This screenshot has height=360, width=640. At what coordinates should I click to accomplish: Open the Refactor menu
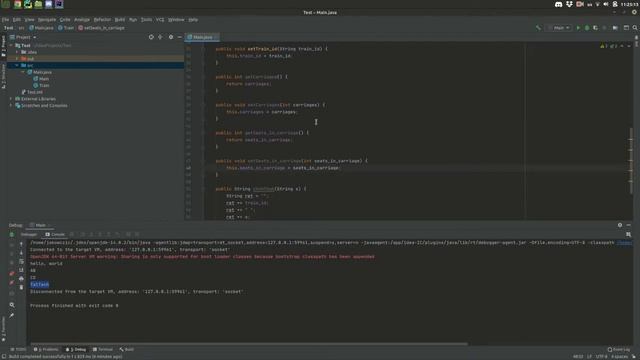tap(102, 20)
